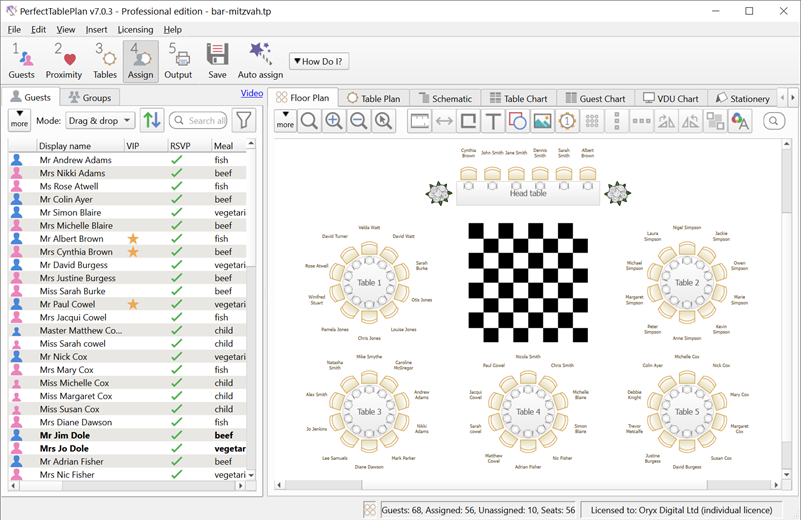This screenshot has width=801, height=520.
Task: Open the Licensing menu
Action: tap(135, 30)
